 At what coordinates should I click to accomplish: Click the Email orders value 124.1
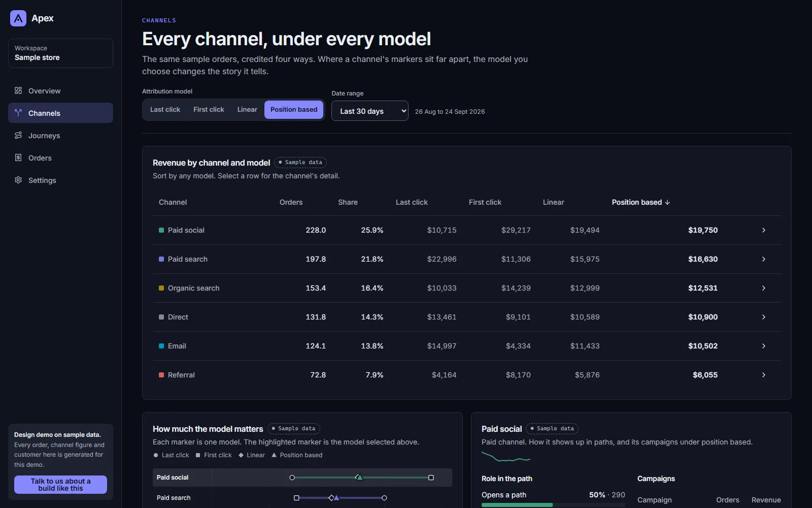316,346
